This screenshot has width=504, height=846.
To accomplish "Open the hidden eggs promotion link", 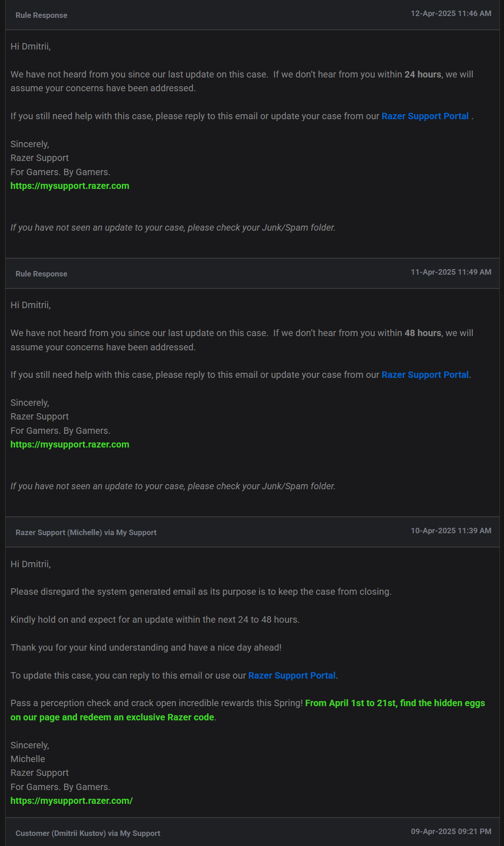I will tap(247, 710).
